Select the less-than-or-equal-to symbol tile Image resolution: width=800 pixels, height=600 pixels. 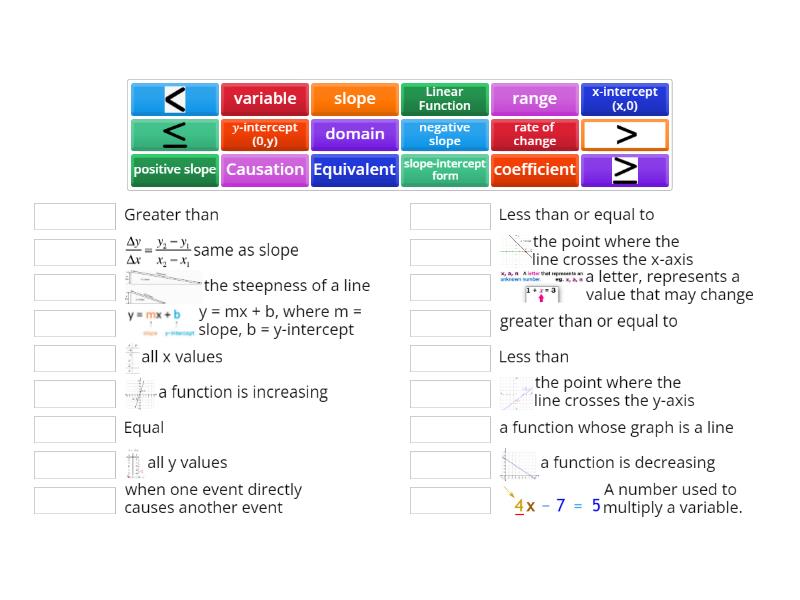[x=174, y=134]
